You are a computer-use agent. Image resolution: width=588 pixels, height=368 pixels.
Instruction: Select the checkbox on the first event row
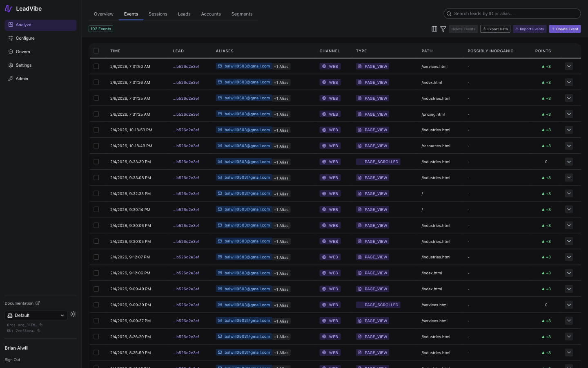[x=96, y=66]
